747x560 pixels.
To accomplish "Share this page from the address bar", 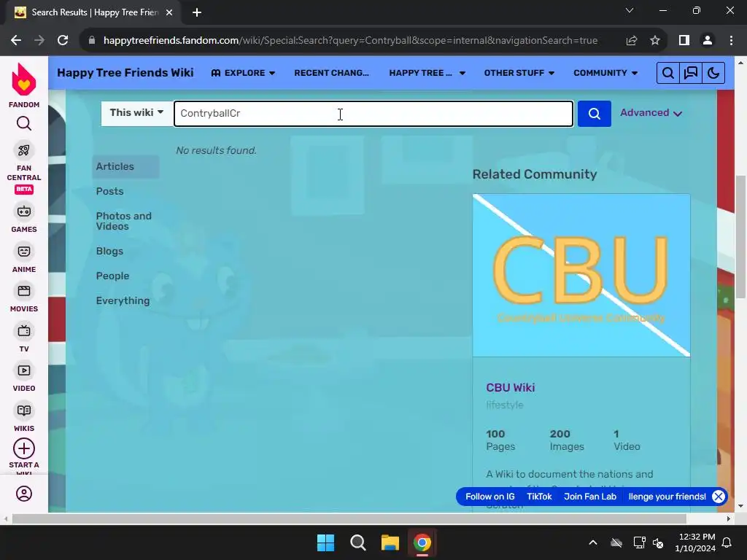I will coord(632,41).
